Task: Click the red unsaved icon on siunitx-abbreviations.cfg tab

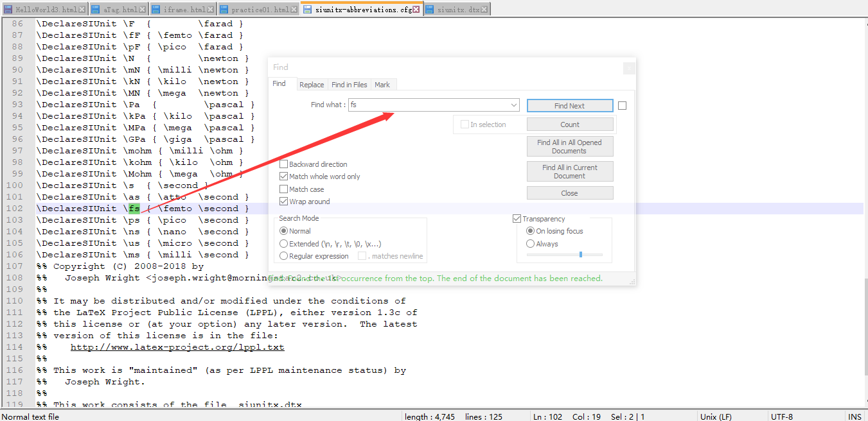Action: tap(415, 8)
